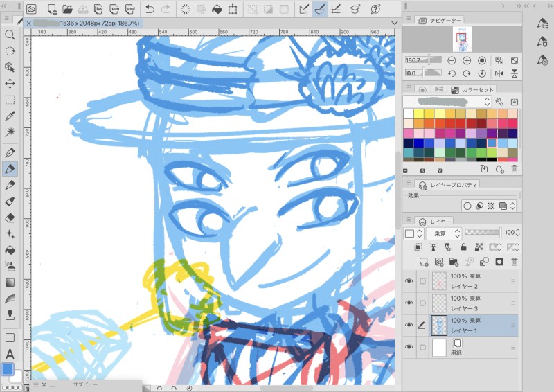554x392 pixels.
Task: Select the Zoom magnifier tool
Action: click(10, 35)
